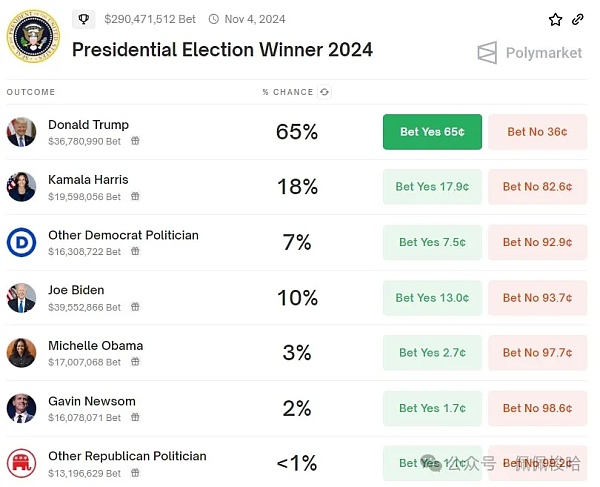This screenshot has width=600, height=487.
Task: Click the Republican elephant logo avatar
Action: click(21, 463)
